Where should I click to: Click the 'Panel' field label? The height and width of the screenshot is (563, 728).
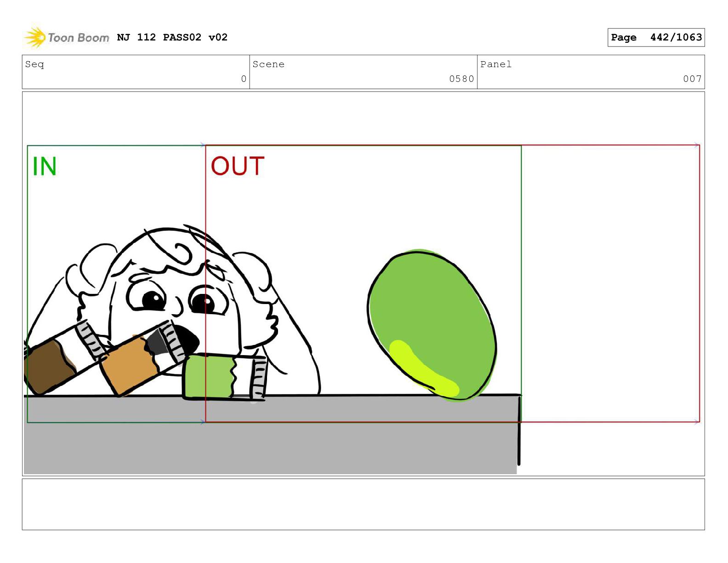pyautogui.click(x=496, y=64)
